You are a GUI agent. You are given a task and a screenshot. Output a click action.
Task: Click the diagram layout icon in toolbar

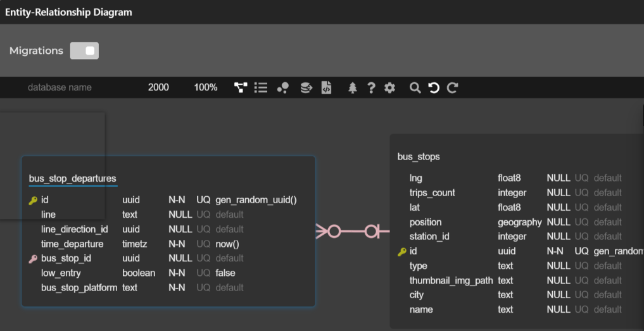point(241,88)
